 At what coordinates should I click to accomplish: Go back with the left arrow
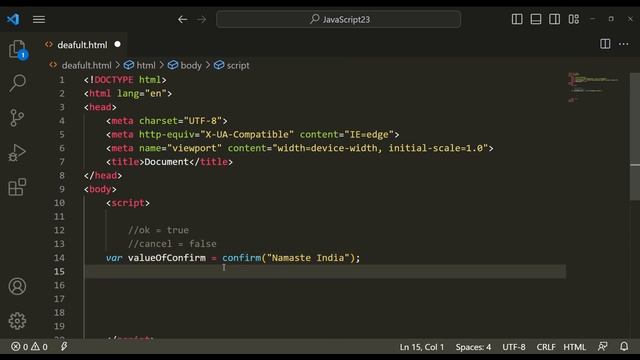tap(182, 19)
